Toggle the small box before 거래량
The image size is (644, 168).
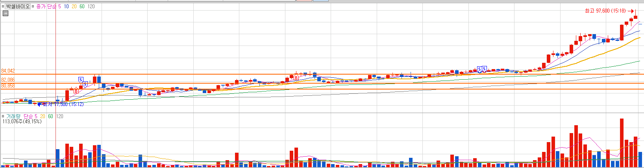point(3,116)
